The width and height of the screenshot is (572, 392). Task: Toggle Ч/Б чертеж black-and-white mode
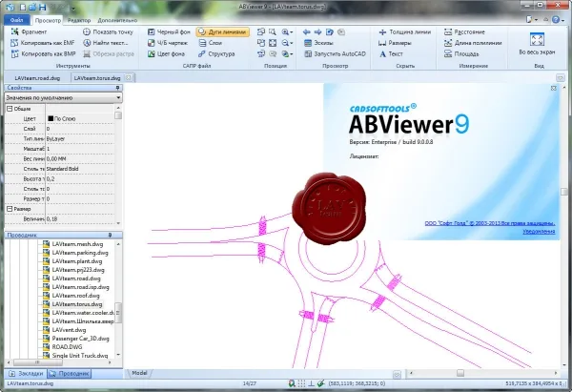pyautogui.click(x=168, y=43)
